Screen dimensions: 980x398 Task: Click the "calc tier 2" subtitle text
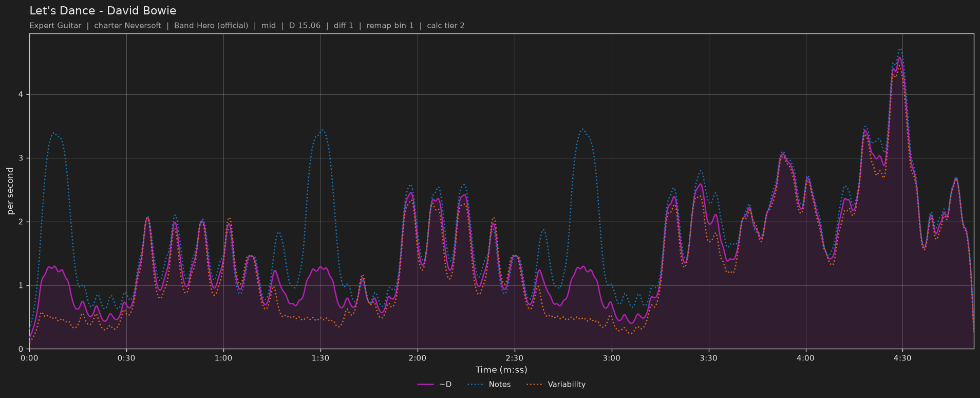[x=446, y=26]
